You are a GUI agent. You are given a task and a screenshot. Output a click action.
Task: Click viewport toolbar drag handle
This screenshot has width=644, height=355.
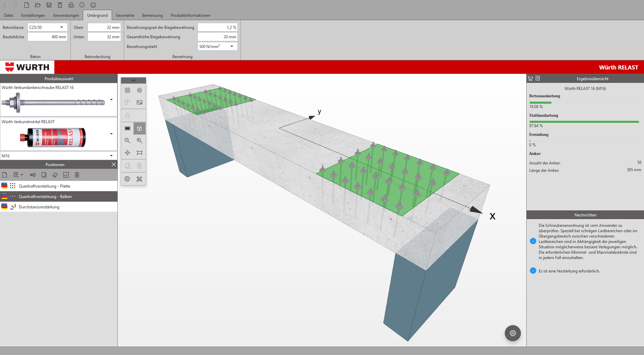pos(133,80)
